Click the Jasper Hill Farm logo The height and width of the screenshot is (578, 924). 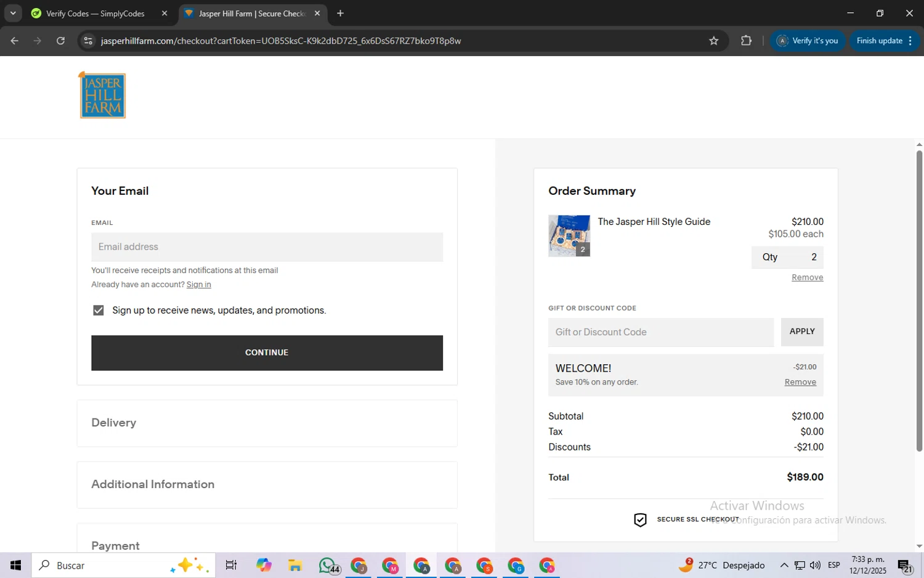(x=102, y=95)
